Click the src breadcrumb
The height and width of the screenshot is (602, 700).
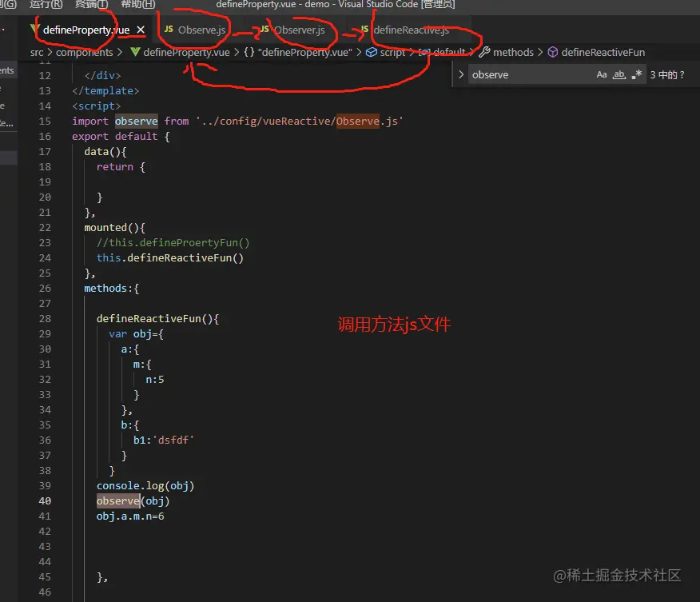37,52
